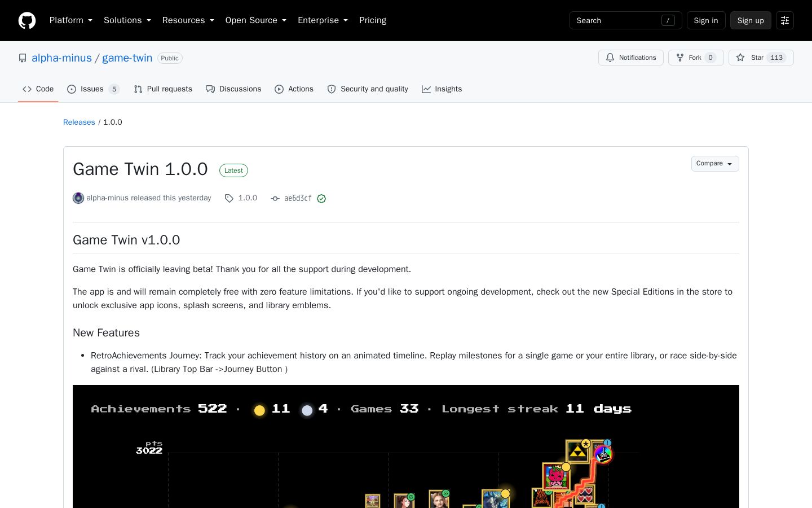The image size is (812, 508).
Task: Click the Notifications bell button
Action: click(x=631, y=58)
